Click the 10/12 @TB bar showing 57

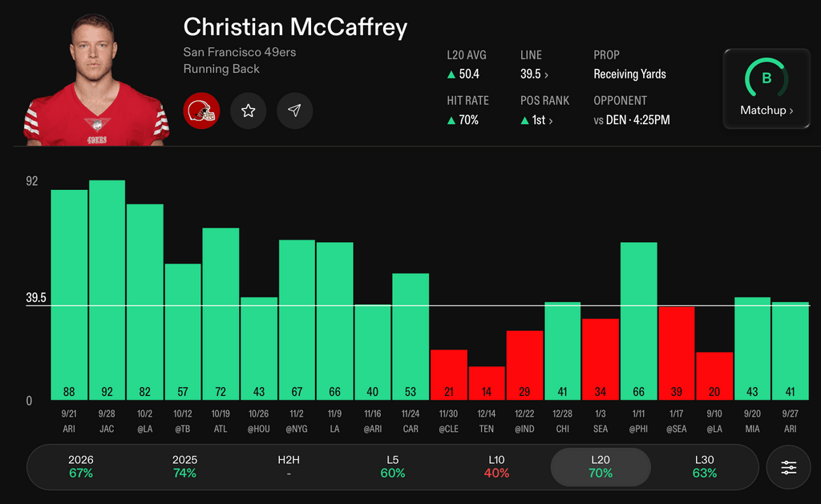tap(183, 332)
